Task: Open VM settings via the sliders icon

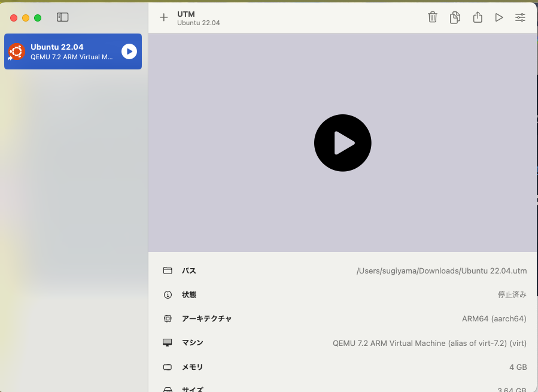Action: click(x=520, y=17)
